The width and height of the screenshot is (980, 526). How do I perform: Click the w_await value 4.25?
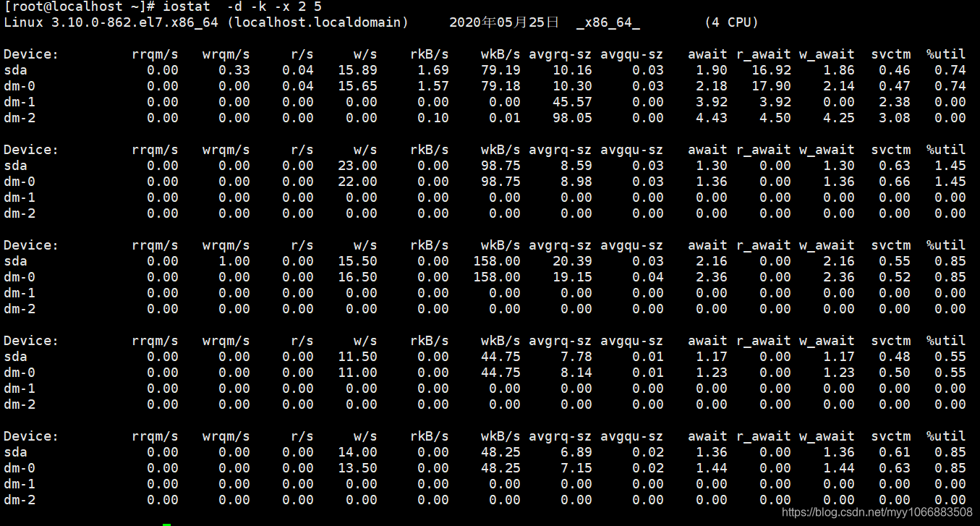pos(839,118)
